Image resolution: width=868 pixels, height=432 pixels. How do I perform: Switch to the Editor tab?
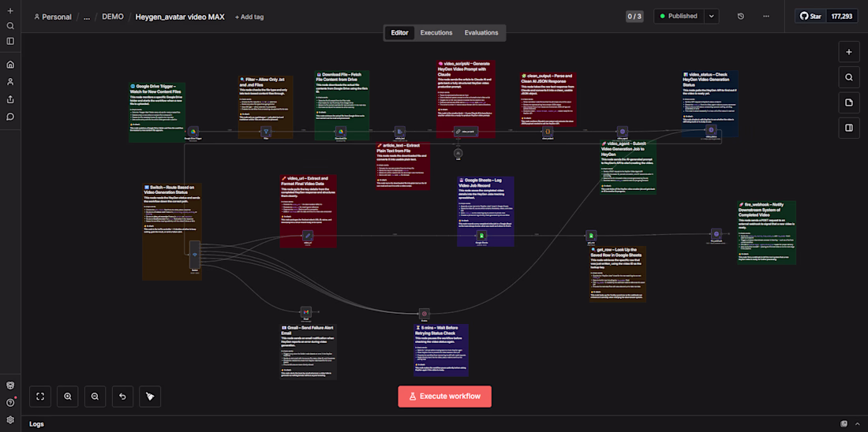400,32
